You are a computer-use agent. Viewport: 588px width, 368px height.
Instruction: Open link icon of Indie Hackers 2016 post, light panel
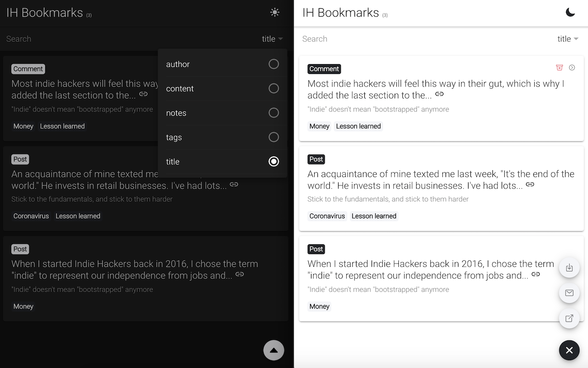tap(536, 274)
